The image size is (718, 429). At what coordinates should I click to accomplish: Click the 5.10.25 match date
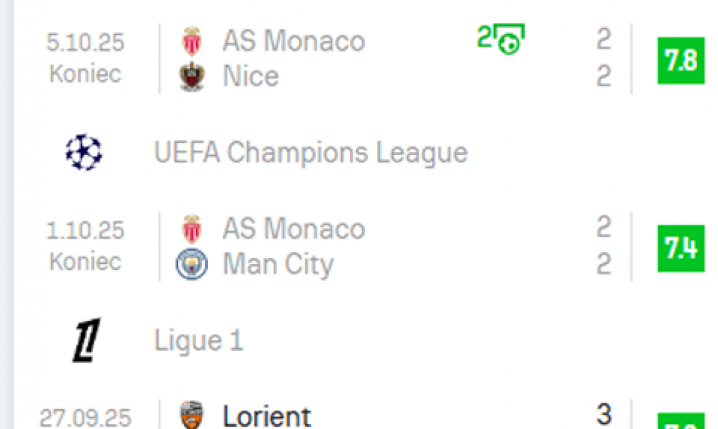[85, 42]
